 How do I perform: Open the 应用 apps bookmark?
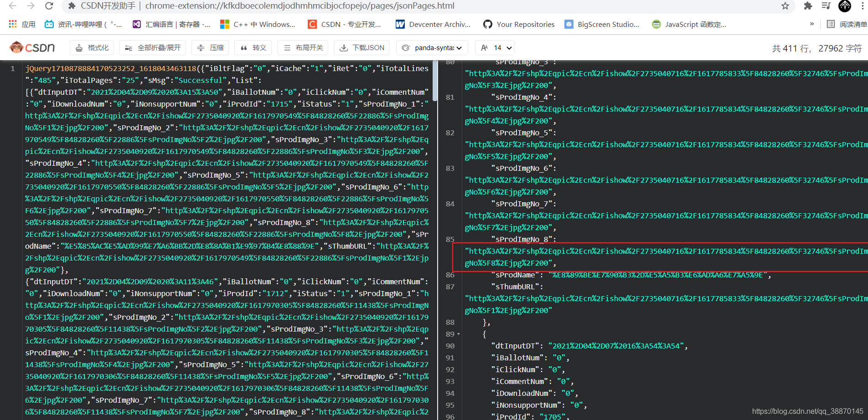point(22,24)
